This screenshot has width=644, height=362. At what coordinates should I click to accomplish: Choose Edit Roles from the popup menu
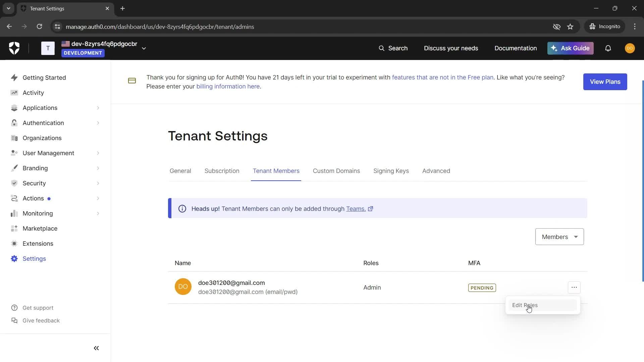(x=542, y=305)
